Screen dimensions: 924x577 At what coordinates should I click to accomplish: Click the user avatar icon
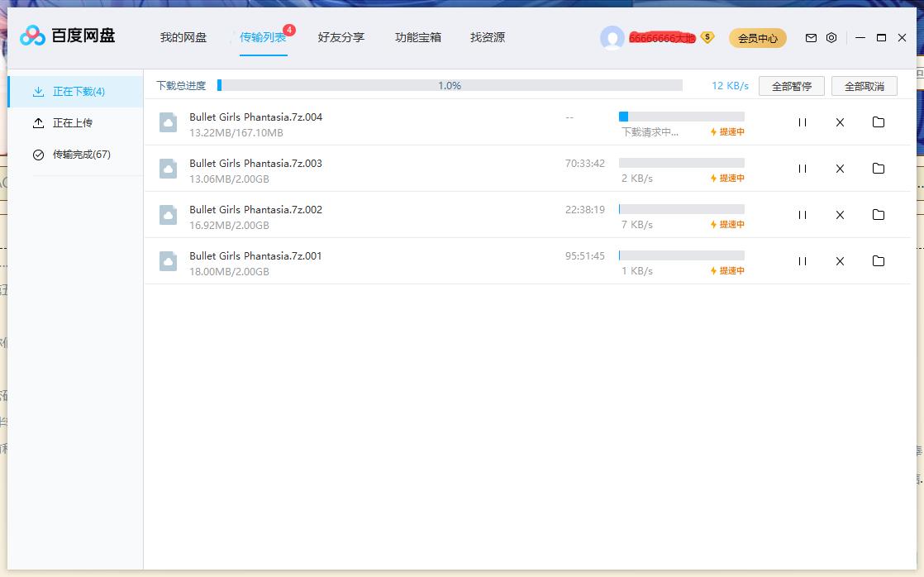(x=612, y=38)
